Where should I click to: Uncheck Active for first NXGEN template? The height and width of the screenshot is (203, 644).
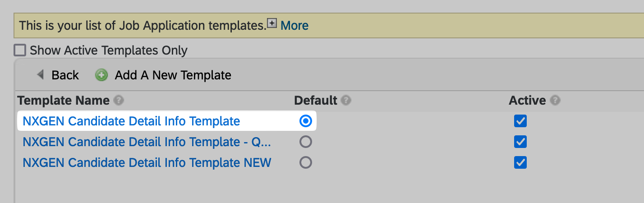pyautogui.click(x=520, y=121)
